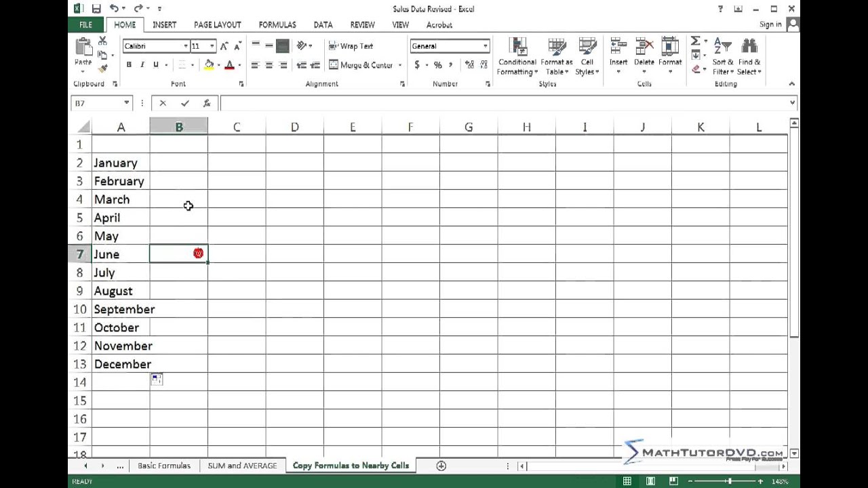Toggle middle align in Alignment group
The height and width of the screenshot is (488, 868).
coord(269,46)
